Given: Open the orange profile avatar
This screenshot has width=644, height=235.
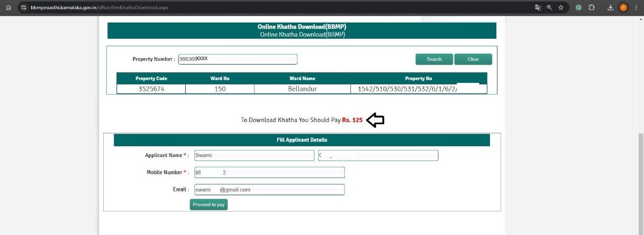Looking at the screenshot, I should pos(623,8).
